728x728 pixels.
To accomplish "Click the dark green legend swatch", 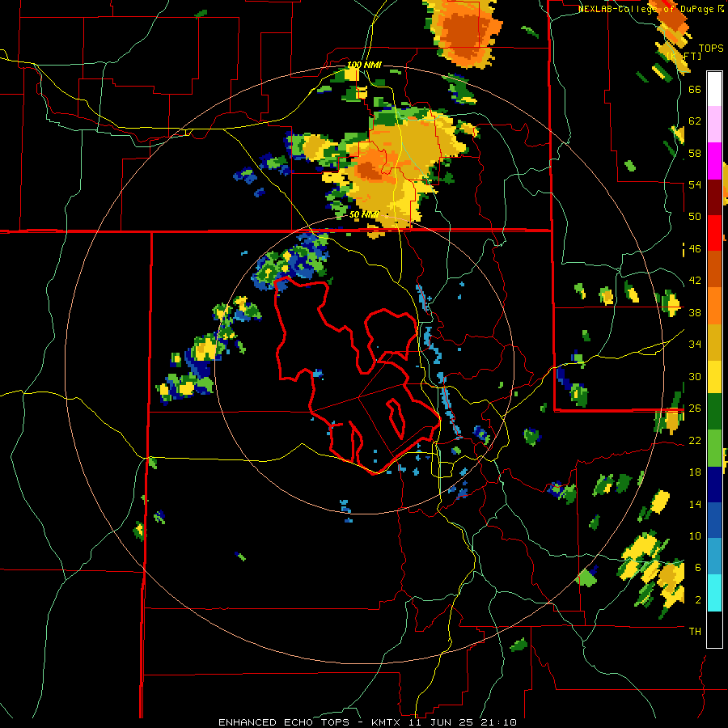I will click(x=714, y=412).
